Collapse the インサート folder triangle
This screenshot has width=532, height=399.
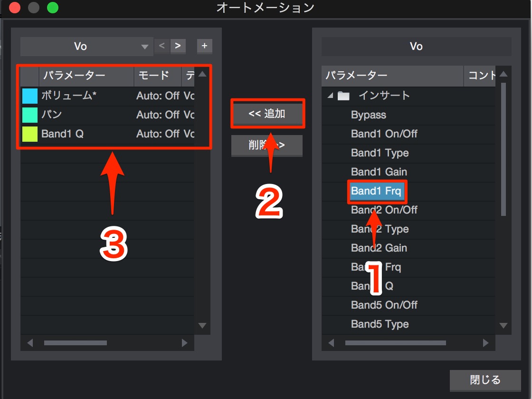pos(330,96)
